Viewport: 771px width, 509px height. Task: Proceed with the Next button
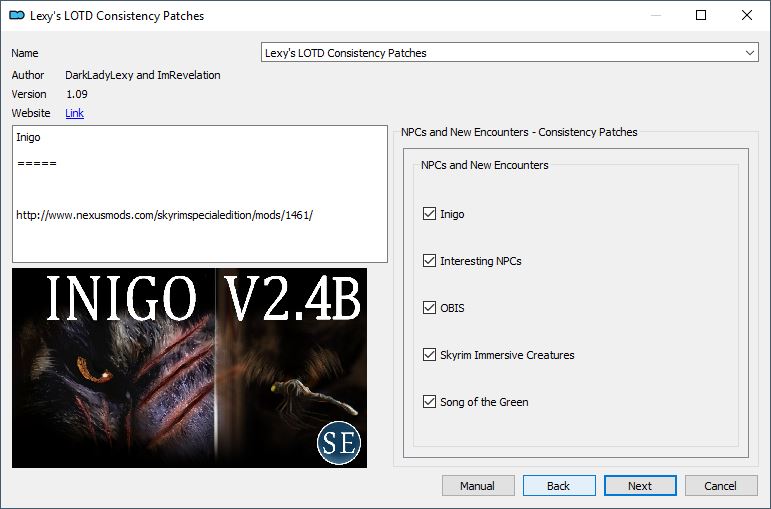click(x=640, y=486)
